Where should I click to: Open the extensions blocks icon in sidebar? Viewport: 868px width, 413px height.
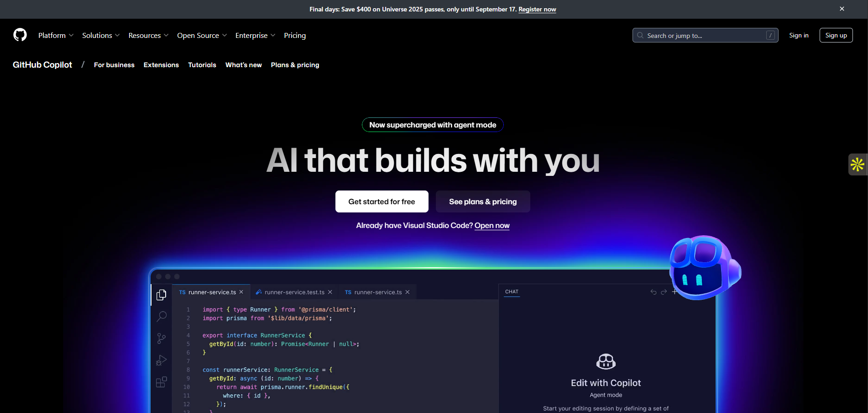click(162, 382)
